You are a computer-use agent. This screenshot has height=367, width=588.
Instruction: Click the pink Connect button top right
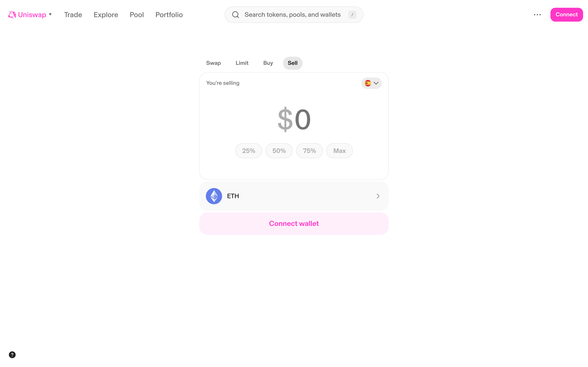coord(566,14)
